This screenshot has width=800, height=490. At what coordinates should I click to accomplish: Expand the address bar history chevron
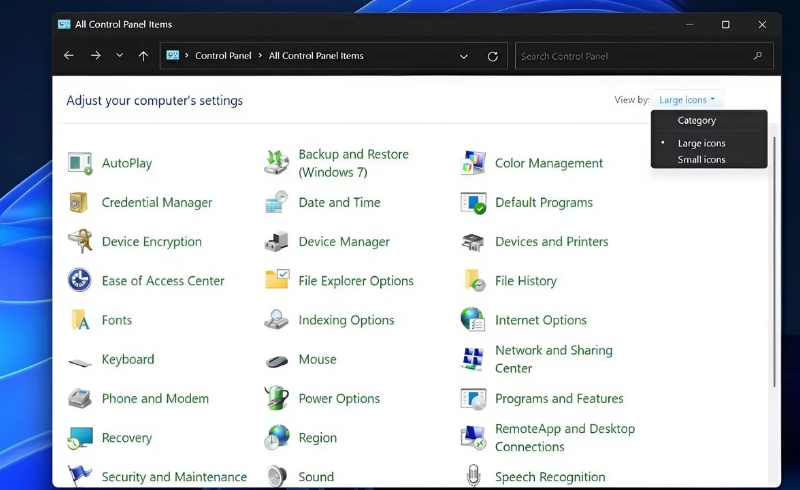463,56
